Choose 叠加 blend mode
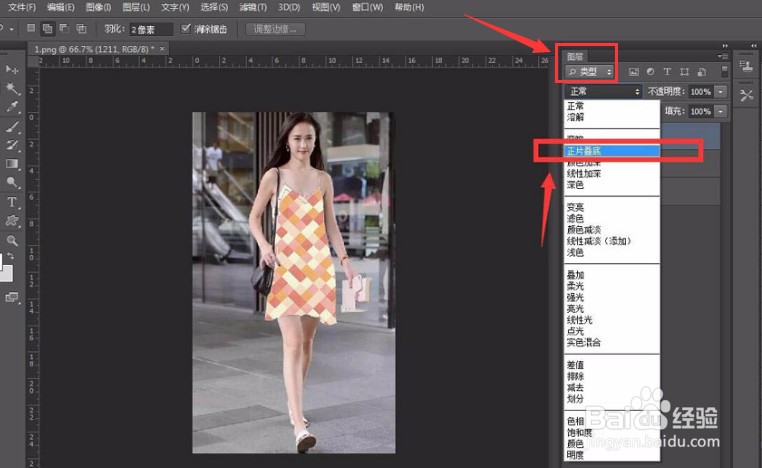Image resolution: width=762 pixels, height=468 pixels. (x=612, y=275)
